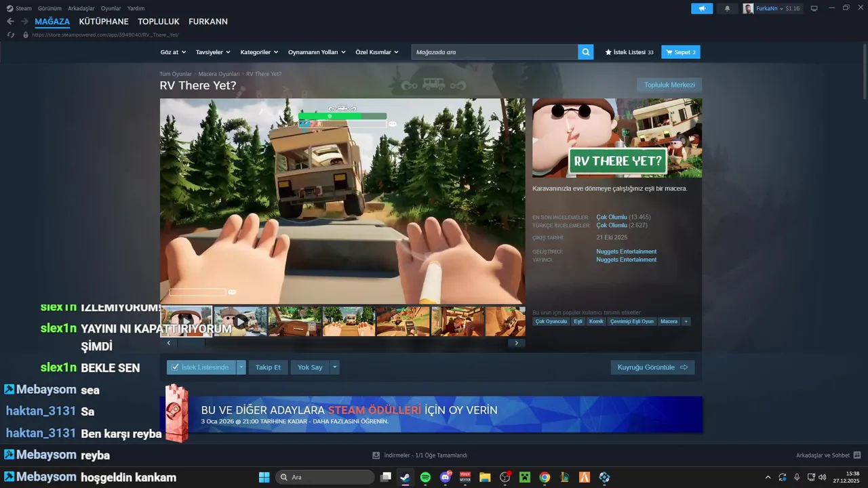Open File Explorer from the taskbar
This screenshot has height=488, width=868.
pyautogui.click(x=485, y=477)
